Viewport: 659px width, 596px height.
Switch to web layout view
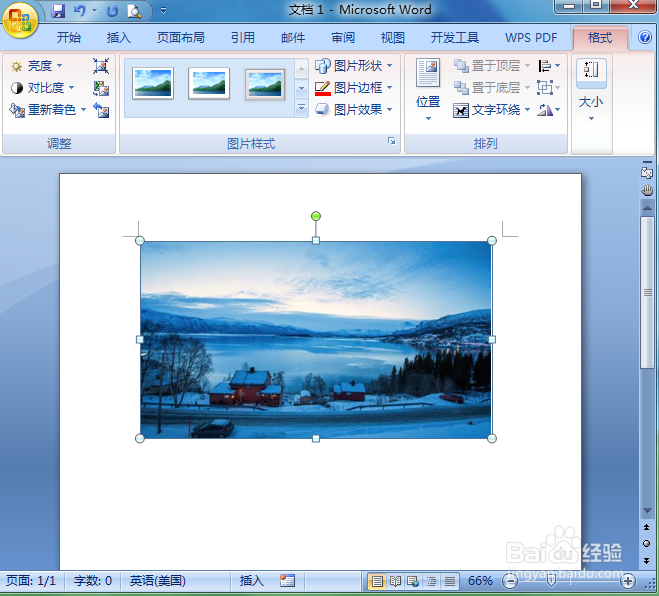coord(413,581)
